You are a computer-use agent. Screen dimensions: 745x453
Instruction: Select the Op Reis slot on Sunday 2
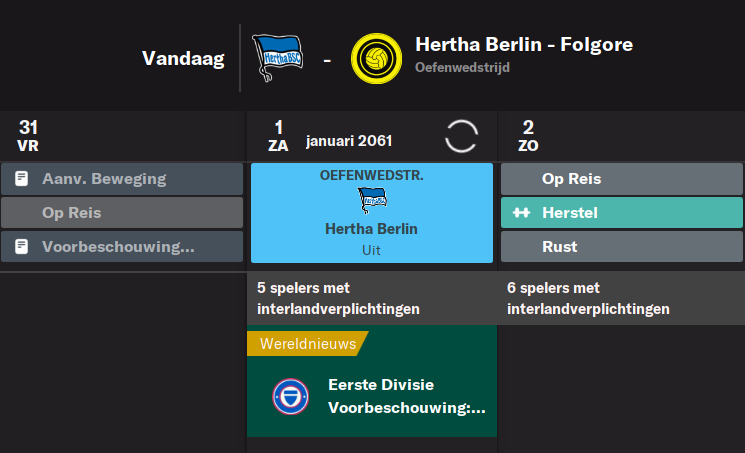(x=621, y=179)
